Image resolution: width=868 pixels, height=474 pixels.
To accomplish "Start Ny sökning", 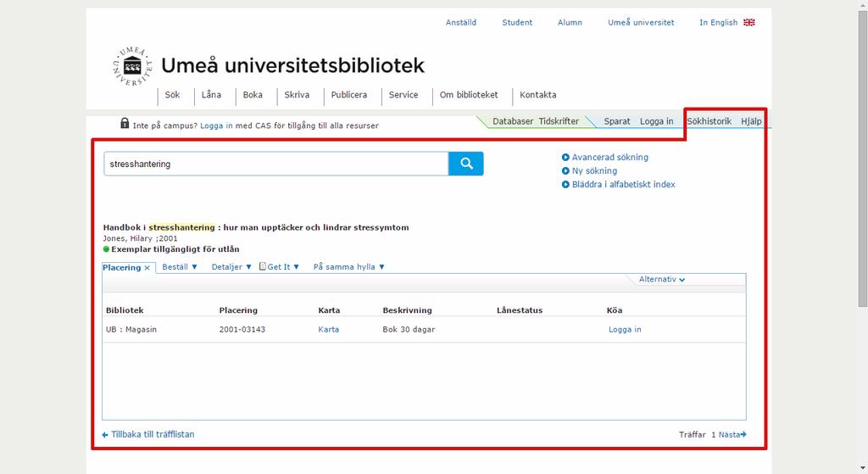I will pyautogui.click(x=594, y=171).
